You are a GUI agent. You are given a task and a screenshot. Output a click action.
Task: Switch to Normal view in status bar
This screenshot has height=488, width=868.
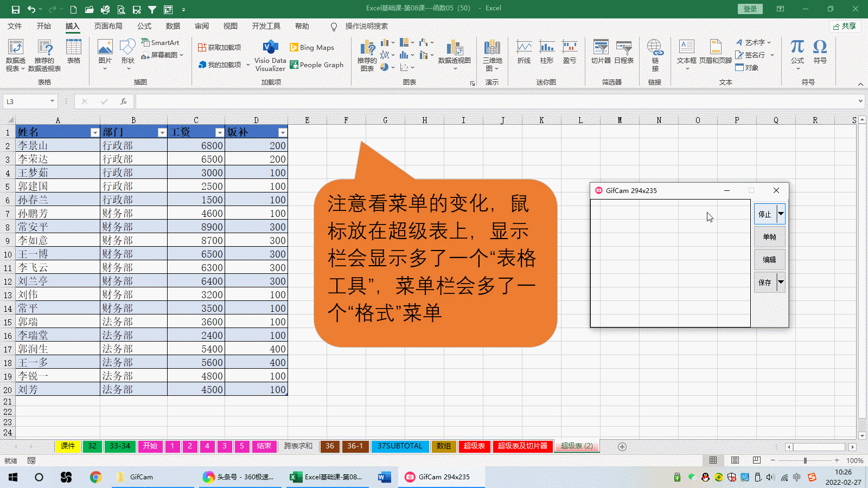pyautogui.click(x=713, y=460)
